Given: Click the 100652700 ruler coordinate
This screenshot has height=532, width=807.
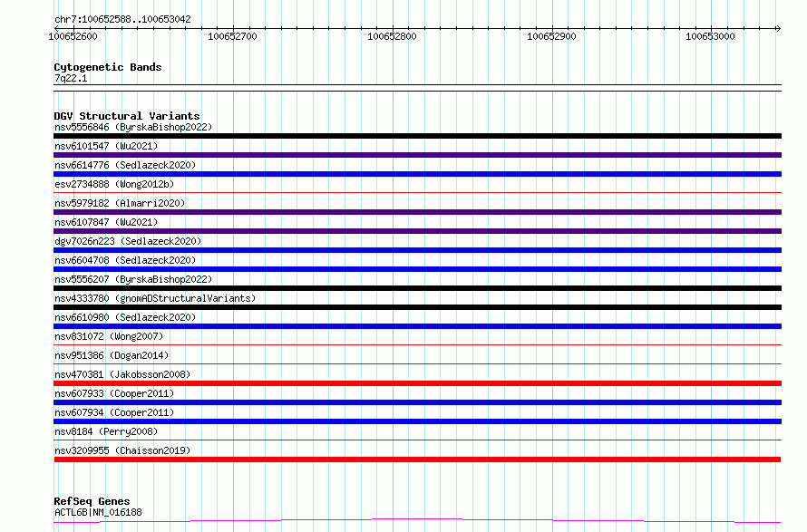Looking at the screenshot, I should tap(232, 36).
